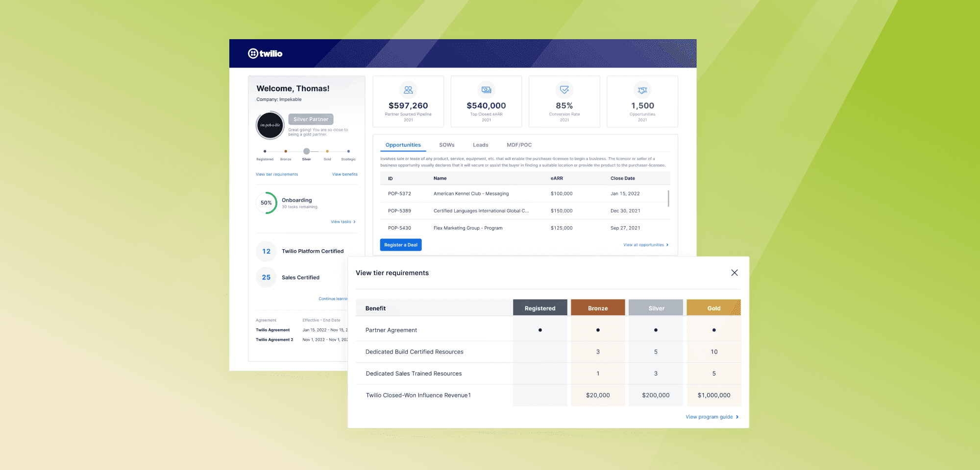980x470 pixels.
Task: Click Dedicated Sales Trained Resources row label
Action: tap(414, 374)
